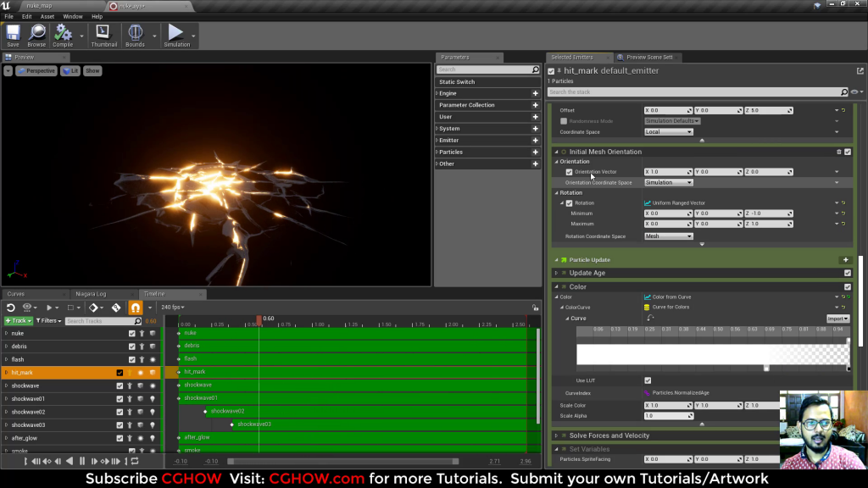The width and height of the screenshot is (868, 488).
Task: Click inside the Search Tracks field
Action: (100, 320)
